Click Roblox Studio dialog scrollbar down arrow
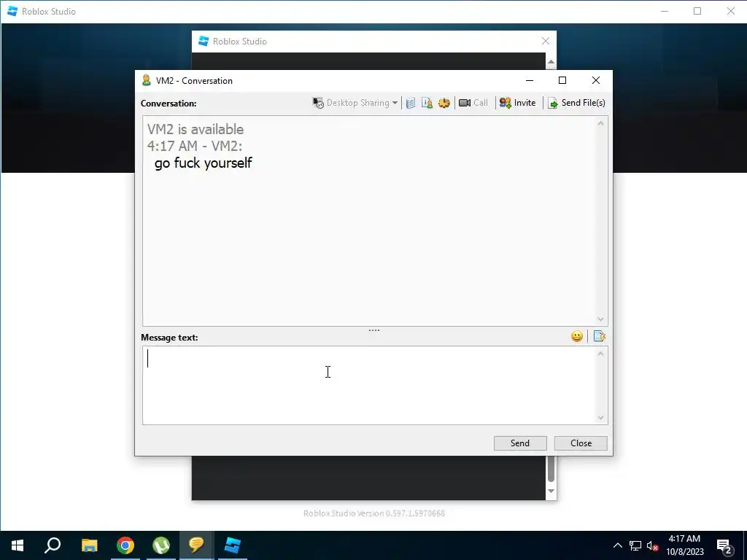This screenshot has width=747, height=560. (x=551, y=491)
